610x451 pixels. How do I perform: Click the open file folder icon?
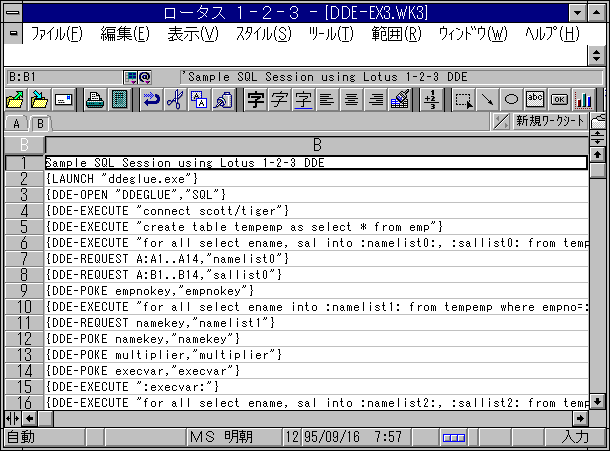tap(16, 100)
